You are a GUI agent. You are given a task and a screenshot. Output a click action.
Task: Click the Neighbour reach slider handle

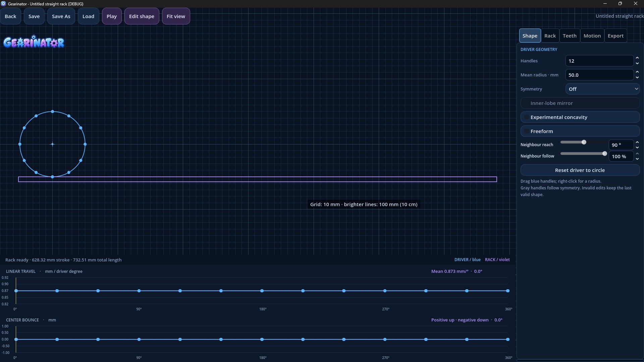coord(584,142)
